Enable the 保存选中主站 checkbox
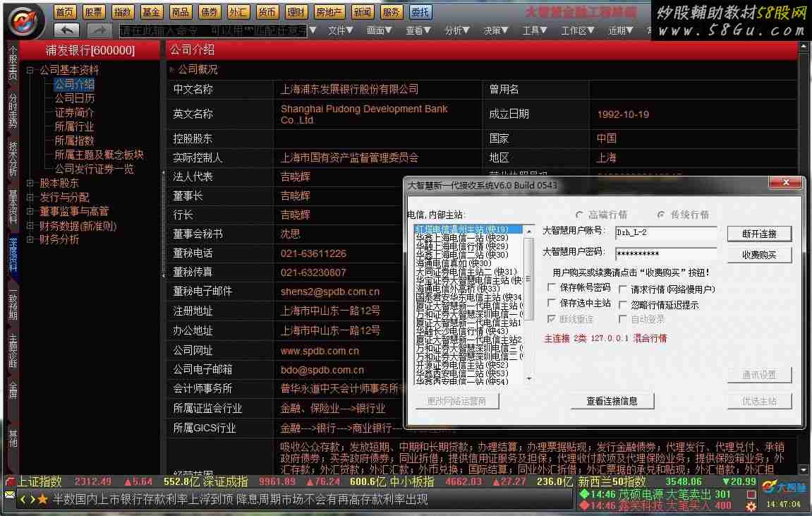812x516 pixels. (x=552, y=303)
